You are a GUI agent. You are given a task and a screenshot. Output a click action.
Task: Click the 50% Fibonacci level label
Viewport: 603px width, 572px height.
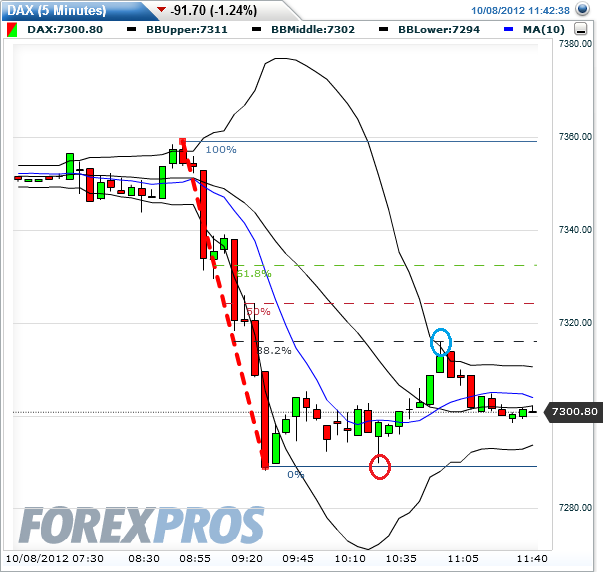[258, 311]
